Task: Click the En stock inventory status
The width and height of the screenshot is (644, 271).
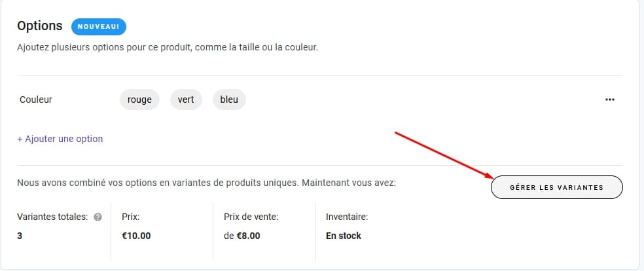Action: point(343,236)
